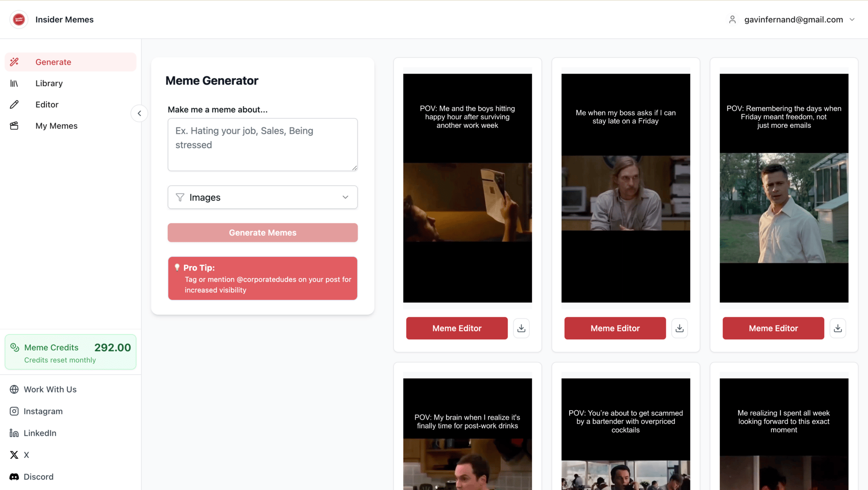
Task: Open the Editor page from sidebar
Action: tap(47, 104)
